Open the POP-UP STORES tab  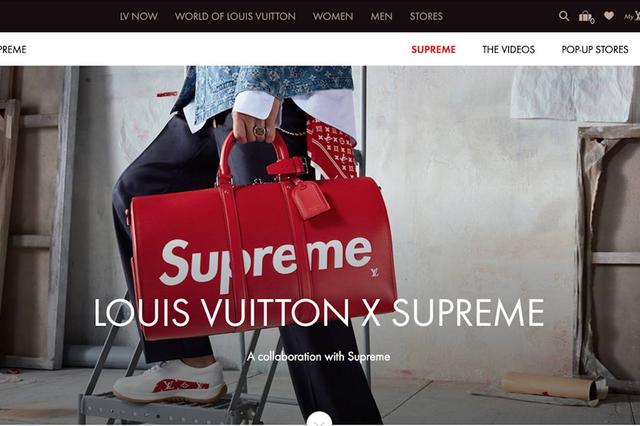(595, 49)
